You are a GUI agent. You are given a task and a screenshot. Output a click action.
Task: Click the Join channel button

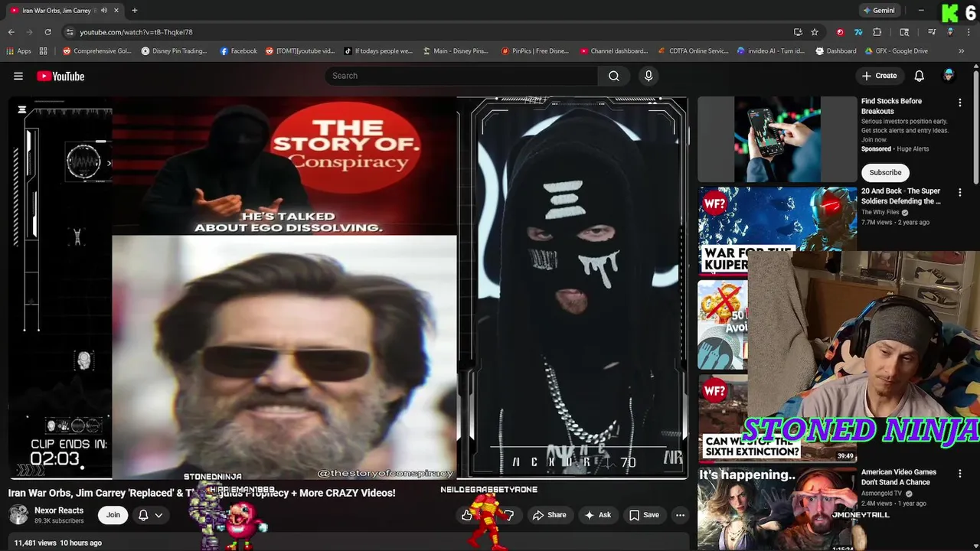point(113,515)
